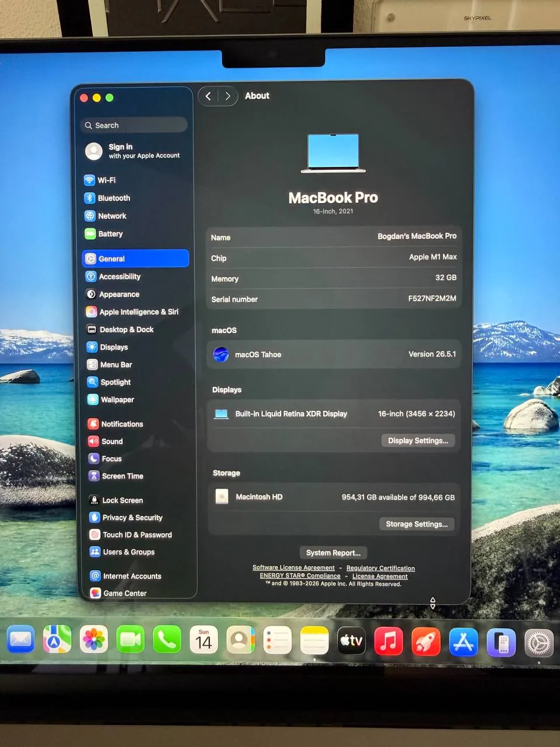Open the rocket app in Dock
Image resolution: width=560 pixels, height=747 pixels.
(426, 641)
